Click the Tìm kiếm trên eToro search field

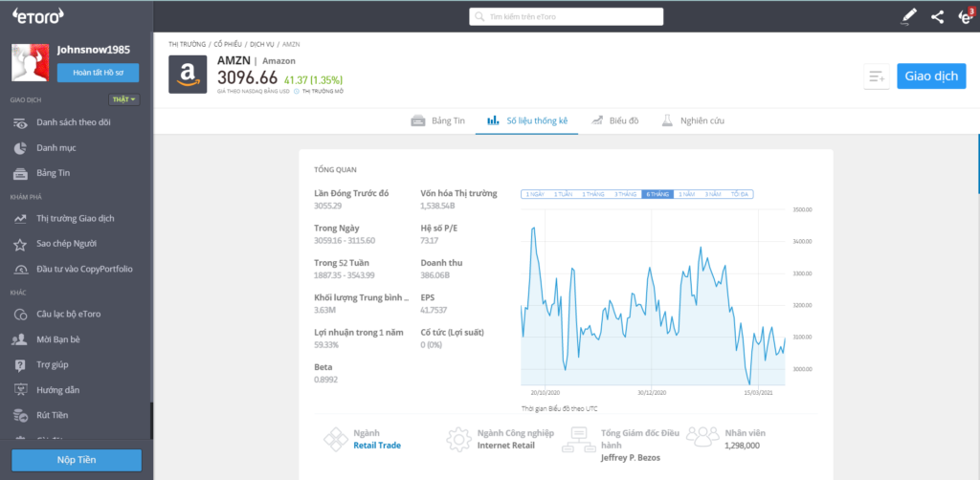[567, 17]
